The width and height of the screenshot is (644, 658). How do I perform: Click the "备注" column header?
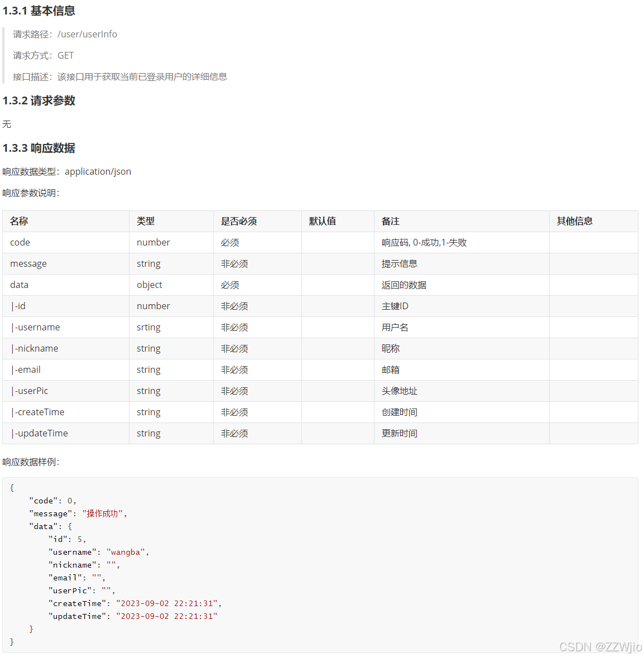390,221
